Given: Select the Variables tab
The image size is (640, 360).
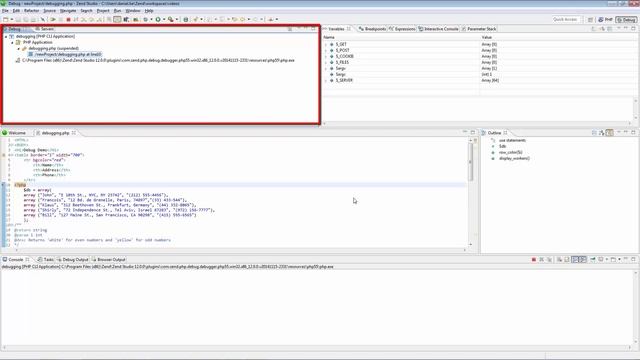Looking at the screenshot, I should 337,29.
